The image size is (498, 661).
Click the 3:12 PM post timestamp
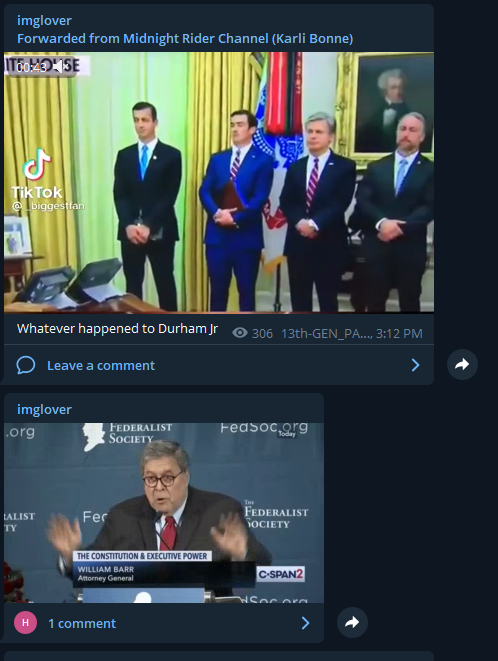click(399, 334)
